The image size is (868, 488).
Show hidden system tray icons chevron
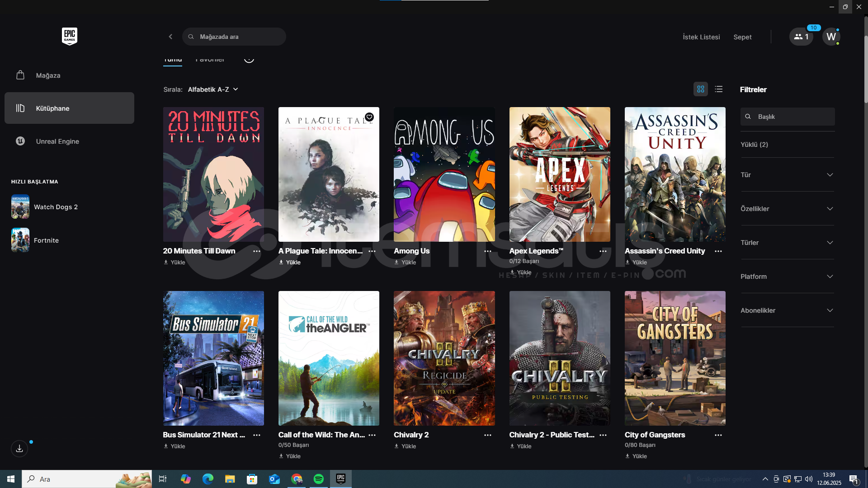765,479
